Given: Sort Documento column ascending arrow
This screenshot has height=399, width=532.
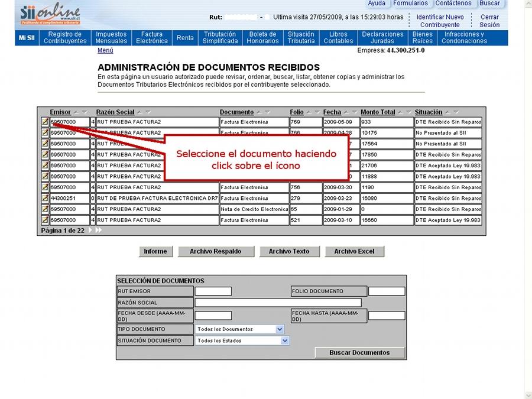Looking at the screenshot, I should point(259,112).
